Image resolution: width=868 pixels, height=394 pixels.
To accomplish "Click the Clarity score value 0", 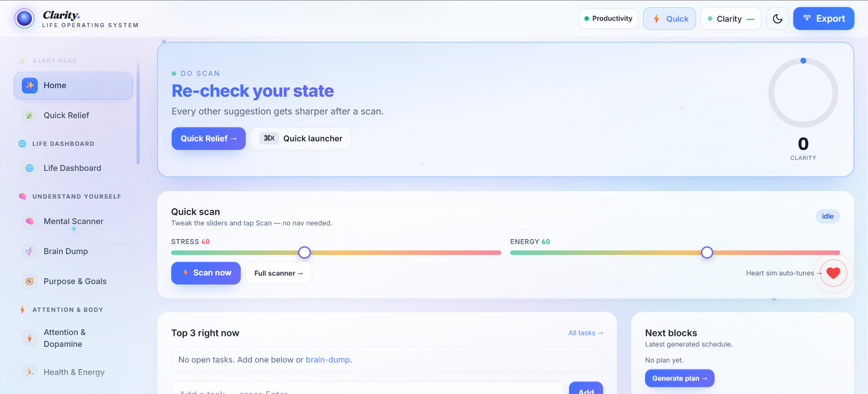I will (803, 144).
